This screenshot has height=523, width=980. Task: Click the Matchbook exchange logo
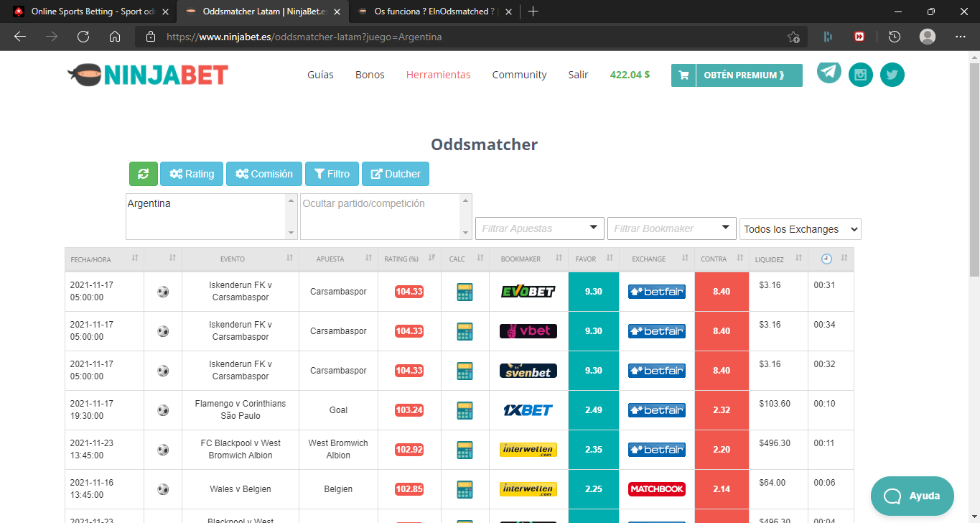point(657,489)
